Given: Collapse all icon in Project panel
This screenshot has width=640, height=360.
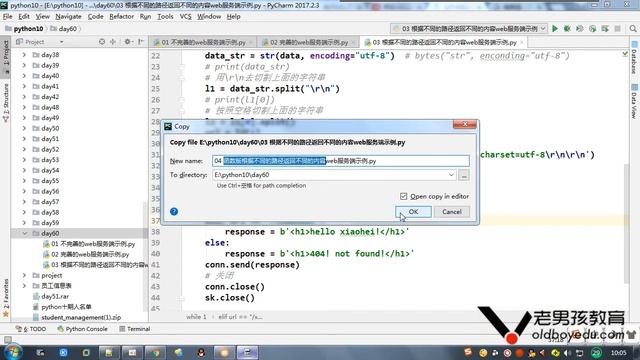Looking at the screenshot, I should (113, 42).
